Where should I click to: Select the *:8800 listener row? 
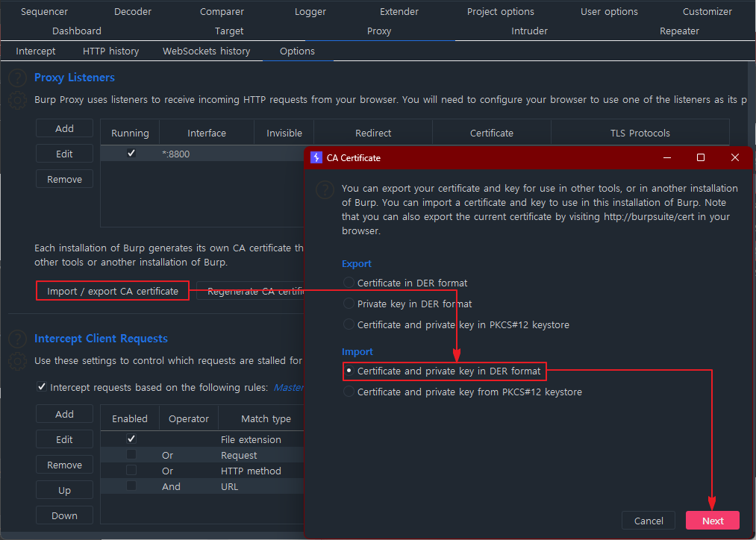pos(202,154)
